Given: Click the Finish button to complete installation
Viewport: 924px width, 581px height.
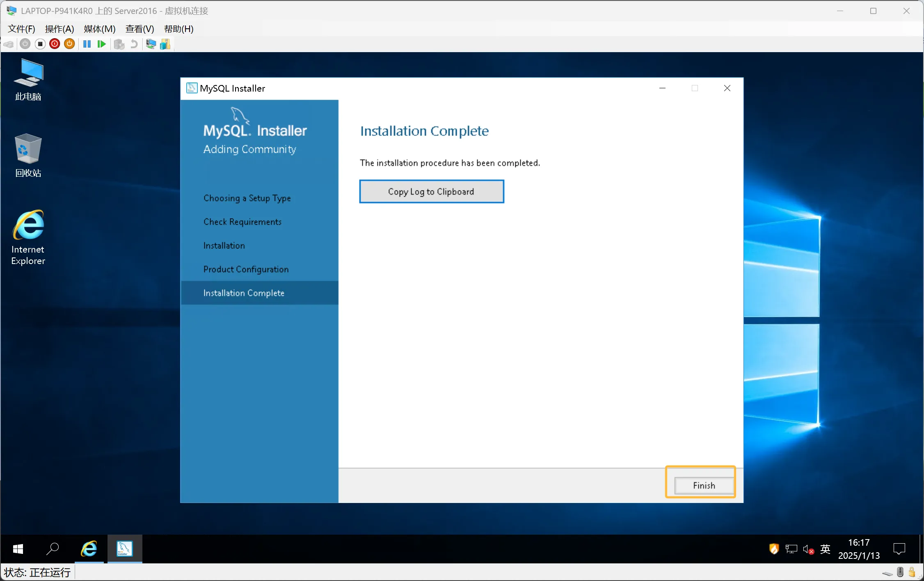Looking at the screenshot, I should click(703, 485).
